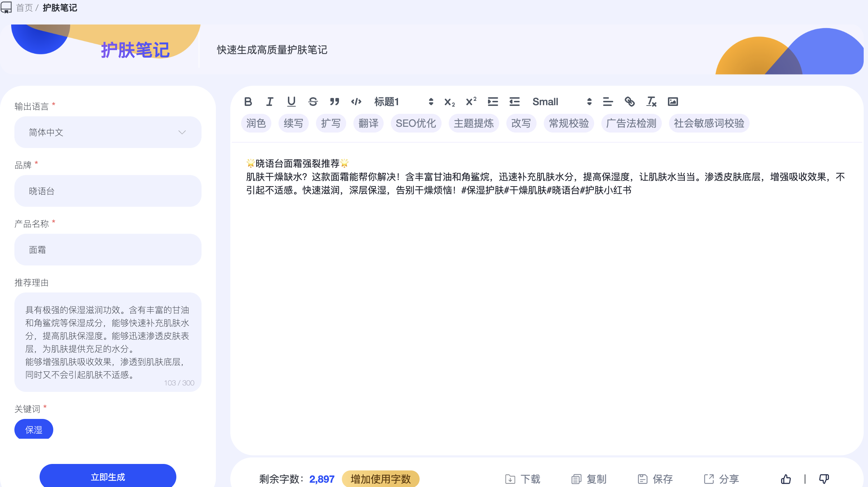Open the Small font size dropdown

pos(562,102)
